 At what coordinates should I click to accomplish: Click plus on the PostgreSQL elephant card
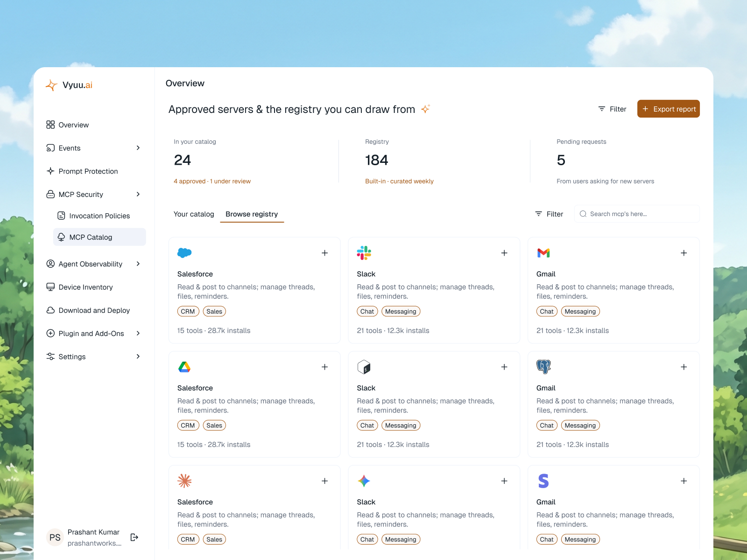pos(684,367)
